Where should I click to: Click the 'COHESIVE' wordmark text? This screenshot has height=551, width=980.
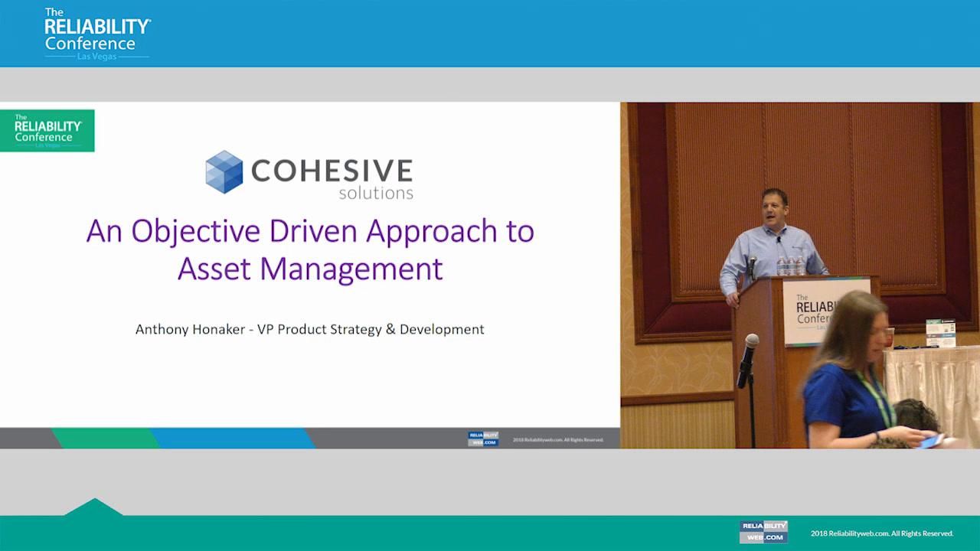[x=331, y=170]
